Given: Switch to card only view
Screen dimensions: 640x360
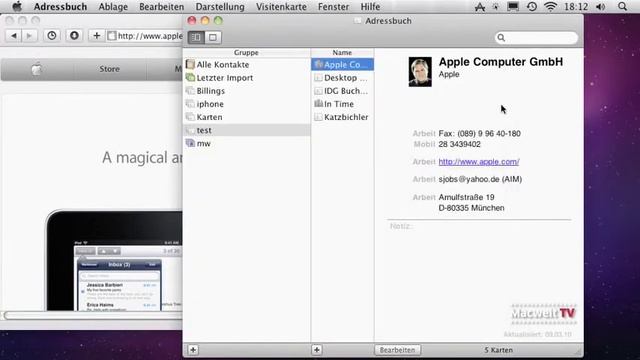Looking at the screenshot, I should click(x=213, y=38).
